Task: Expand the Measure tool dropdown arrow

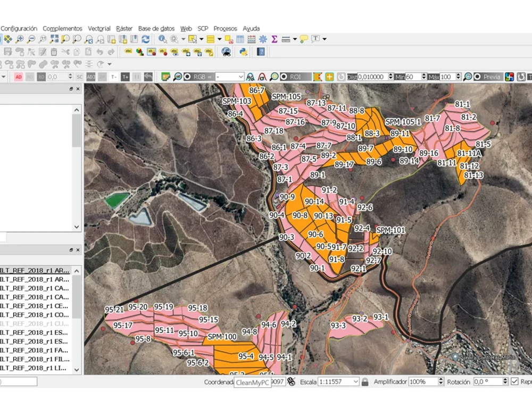Action: pos(295,39)
